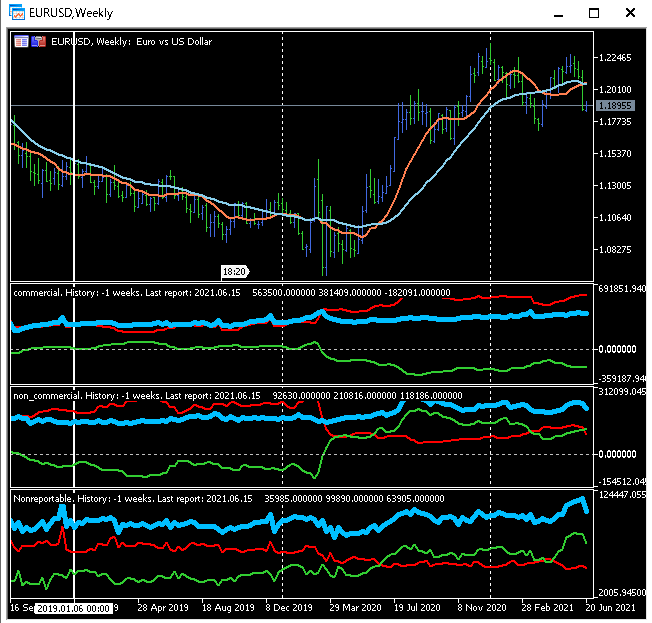Click the 2005.94500 Nonreportable scale value
Viewport: 652px width, 623px height.
622,592
